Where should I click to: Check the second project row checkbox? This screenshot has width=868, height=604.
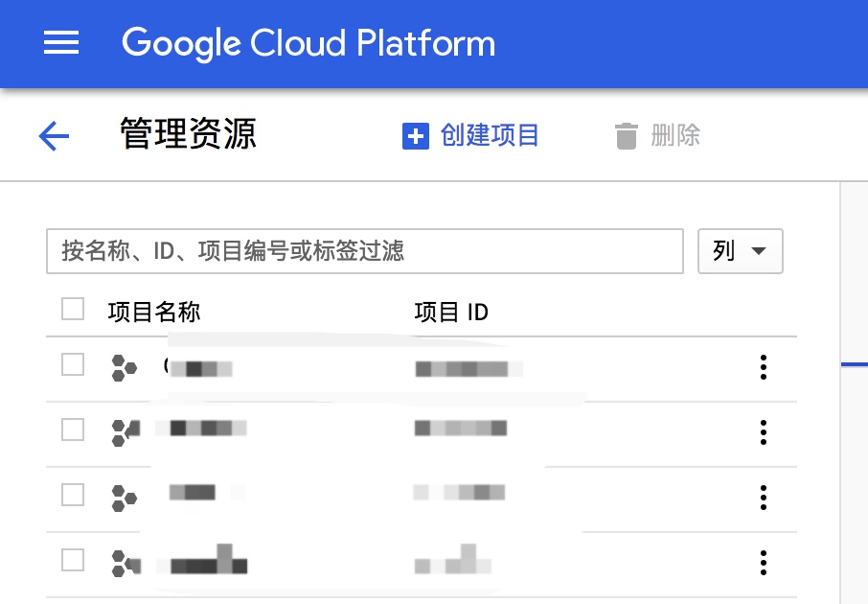pyautogui.click(x=73, y=430)
